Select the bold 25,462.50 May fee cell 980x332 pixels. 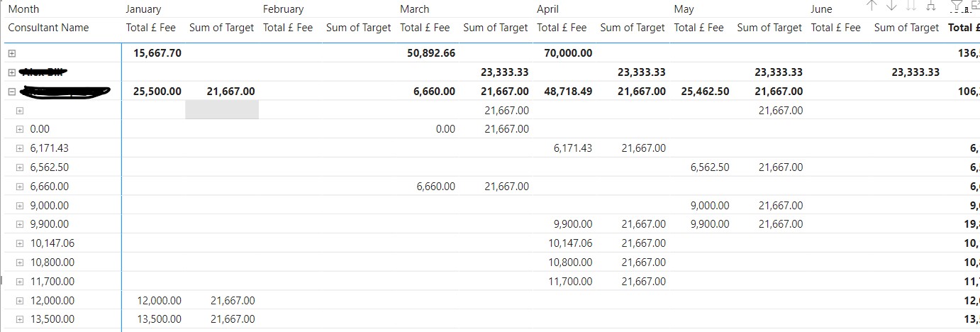(x=705, y=92)
